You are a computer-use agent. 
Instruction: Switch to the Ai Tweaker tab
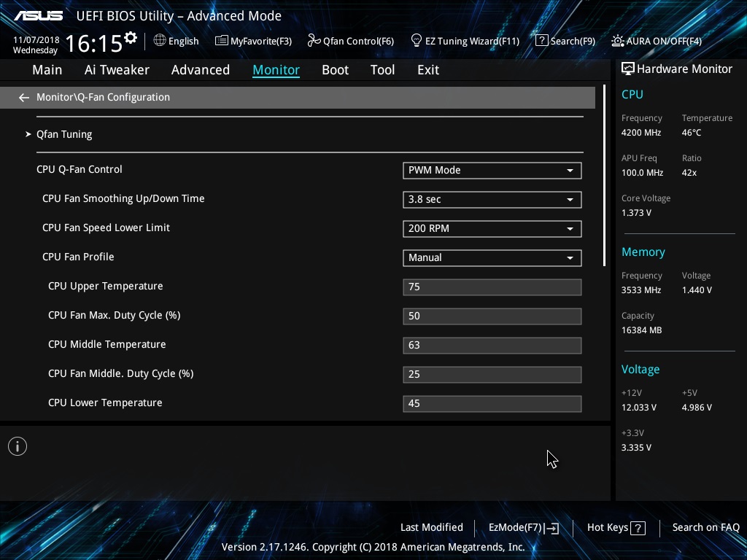(x=117, y=70)
